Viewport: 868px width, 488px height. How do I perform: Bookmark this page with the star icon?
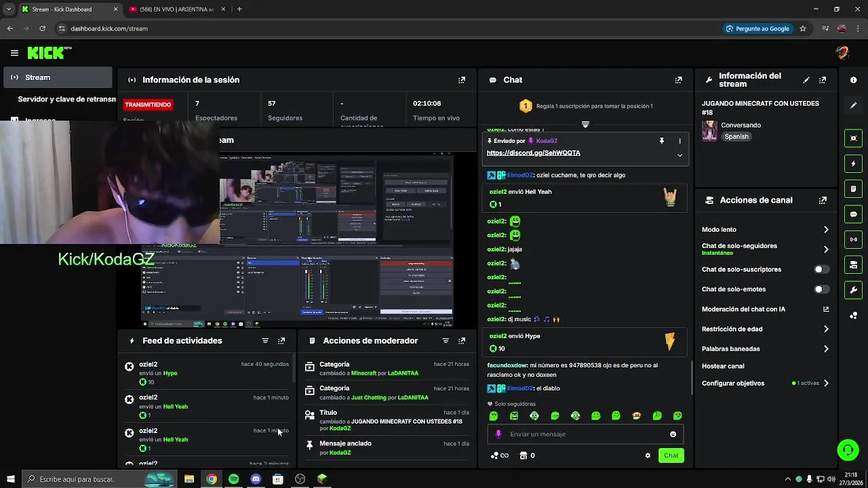coord(803,28)
